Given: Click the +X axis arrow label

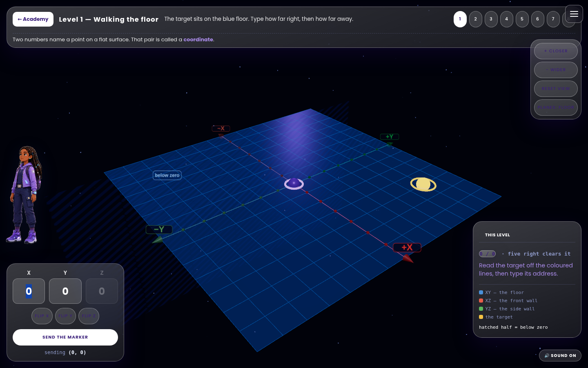Looking at the screenshot, I should (407, 247).
